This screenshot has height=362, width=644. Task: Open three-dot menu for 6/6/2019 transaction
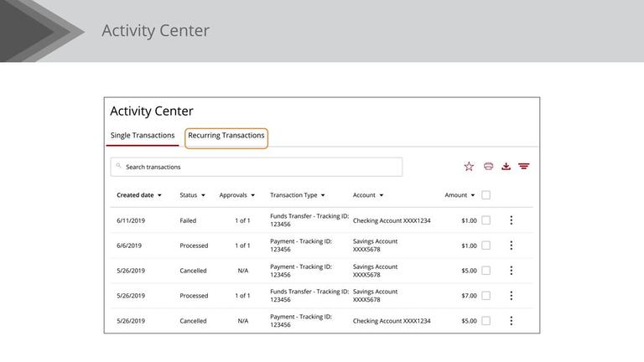(x=511, y=246)
